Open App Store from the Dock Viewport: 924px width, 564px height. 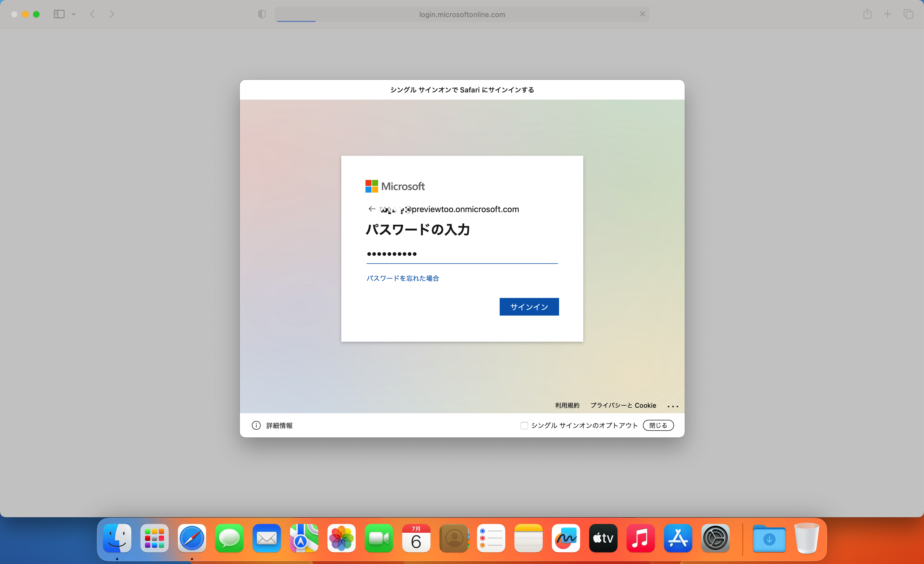(x=678, y=538)
